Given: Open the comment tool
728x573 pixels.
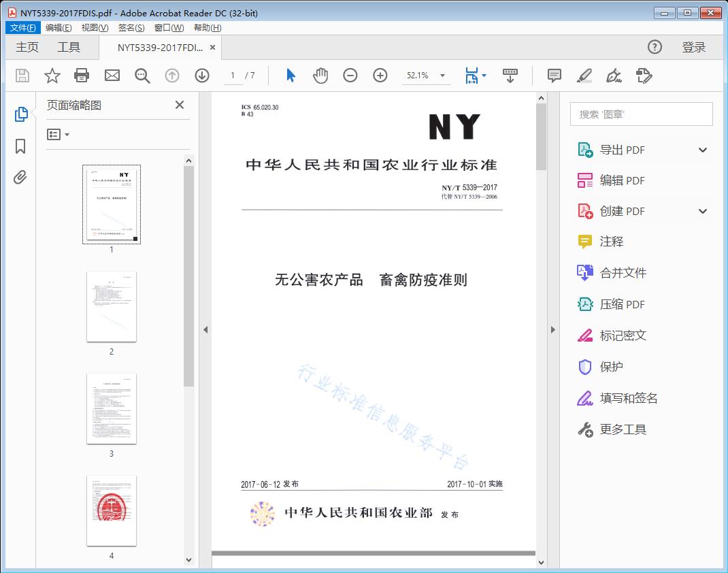Looking at the screenshot, I should [554, 76].
